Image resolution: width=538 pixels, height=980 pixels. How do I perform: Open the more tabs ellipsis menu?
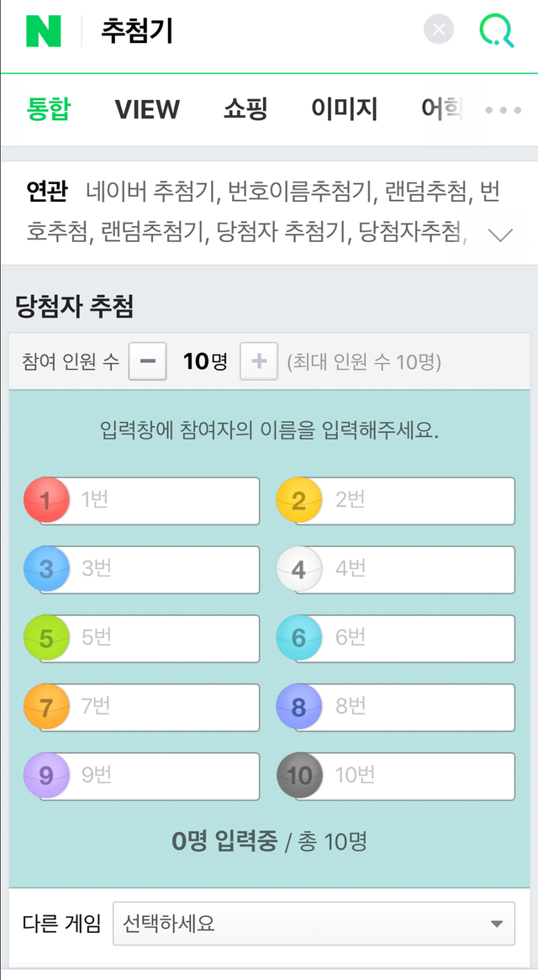[504, 110]
